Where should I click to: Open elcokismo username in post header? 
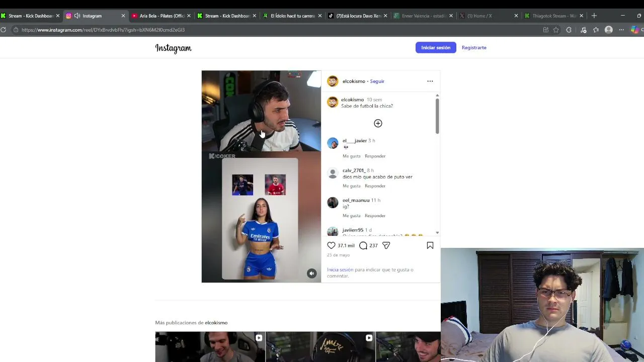[354, 81]
